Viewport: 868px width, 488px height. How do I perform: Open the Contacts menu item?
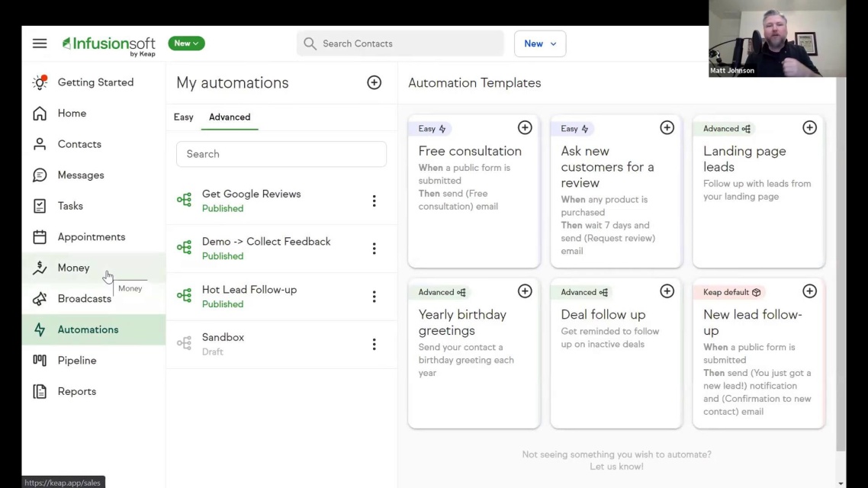[94, 144]
